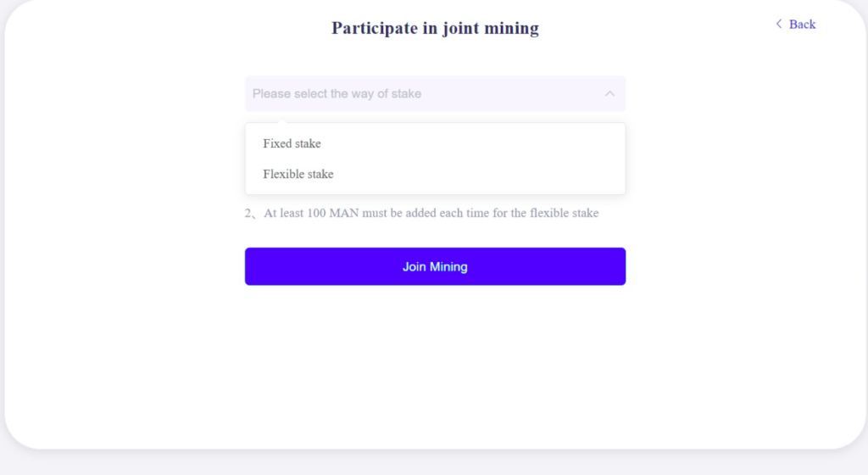This screenshot has width=868, height=475.
Task: Click the 'Please select the way of stake' field
Action: 435,93
